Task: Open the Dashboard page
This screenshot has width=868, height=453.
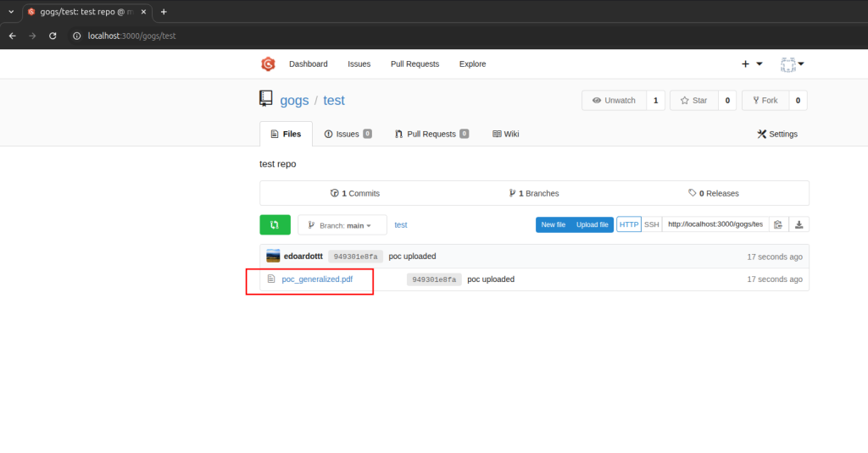Action: pyautogui.click(x=309, y=64)
